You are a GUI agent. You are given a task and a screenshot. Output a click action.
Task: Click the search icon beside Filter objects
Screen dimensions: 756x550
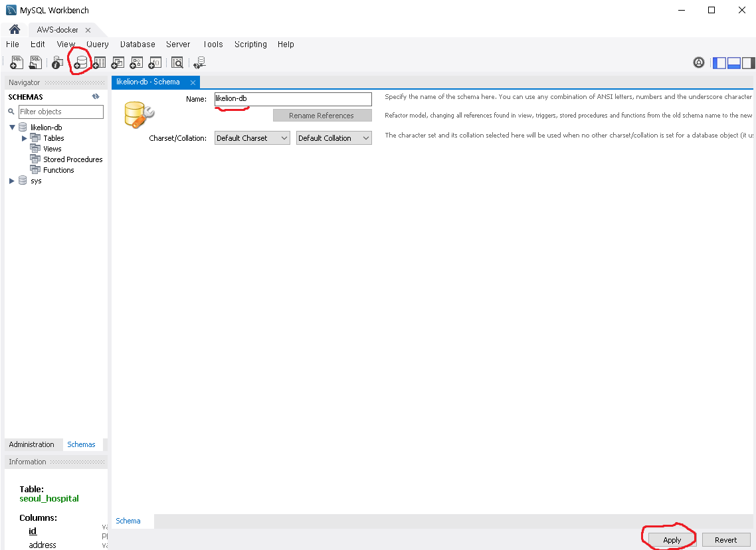[11, 112]
